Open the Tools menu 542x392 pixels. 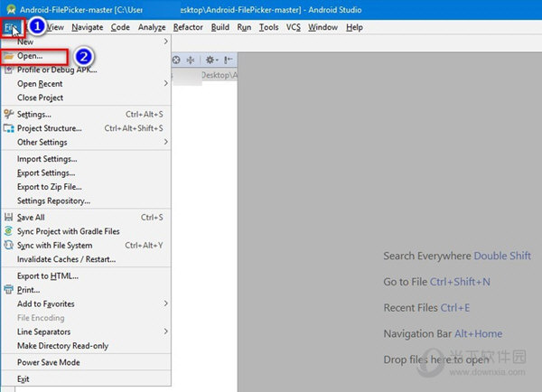(x=269, y=27)
